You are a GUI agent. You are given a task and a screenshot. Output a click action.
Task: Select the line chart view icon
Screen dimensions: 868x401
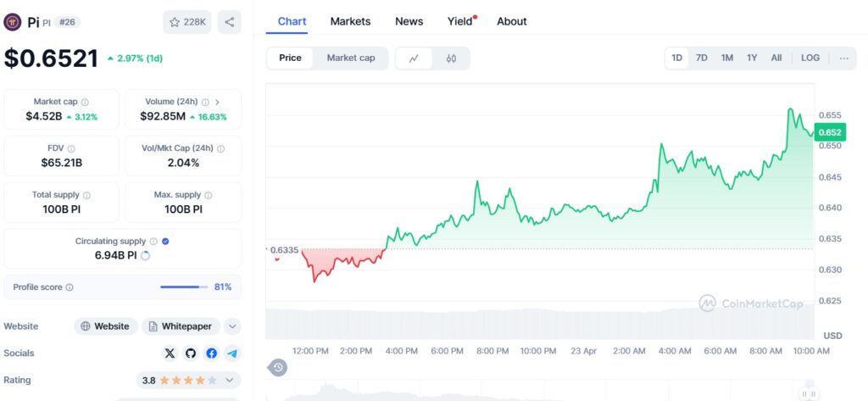(414, 58)
